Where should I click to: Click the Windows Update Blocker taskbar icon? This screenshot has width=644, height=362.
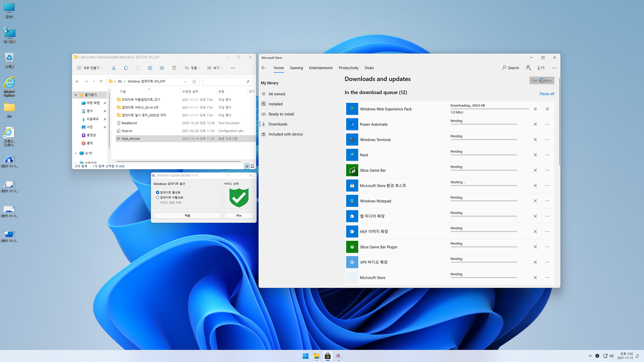pyautogui.click(x=338, y=356)
